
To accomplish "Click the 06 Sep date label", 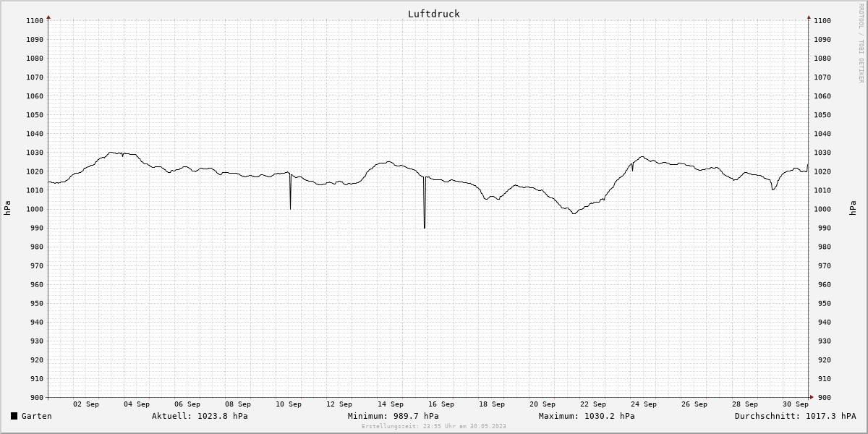I will [x=187, y=404].
